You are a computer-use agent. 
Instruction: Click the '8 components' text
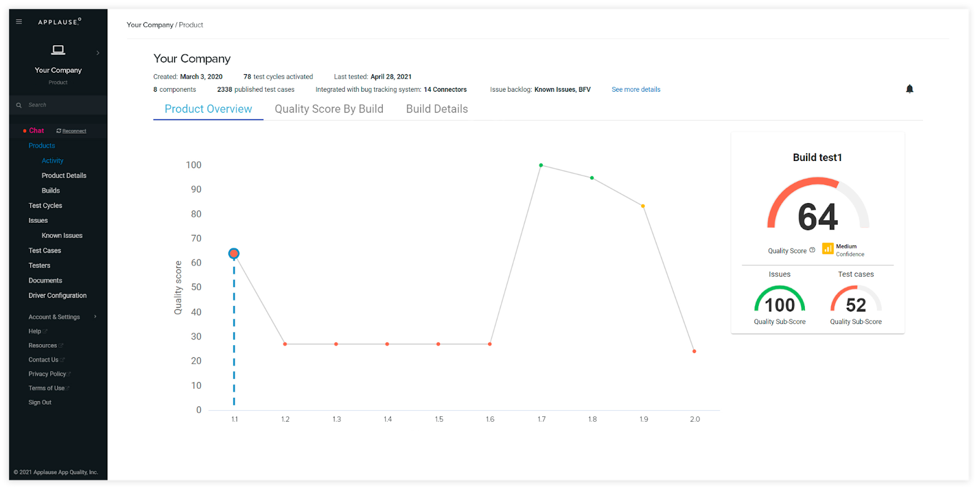point(175,89)
